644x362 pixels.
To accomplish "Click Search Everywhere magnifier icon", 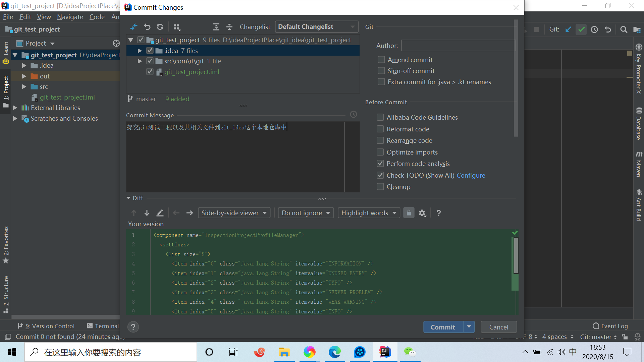I will [624, 29].
